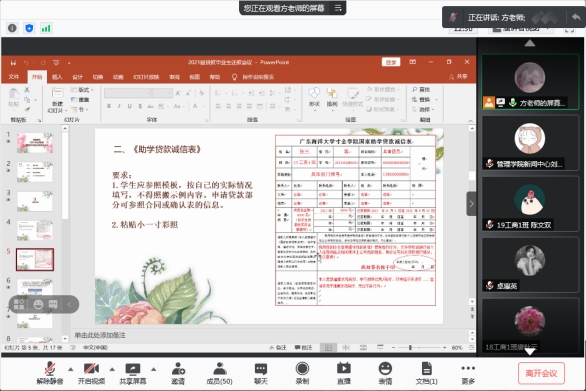This screenshot has height=391, width=586.
Task: Open the 版式 layout dropdown
Action: 82,90
